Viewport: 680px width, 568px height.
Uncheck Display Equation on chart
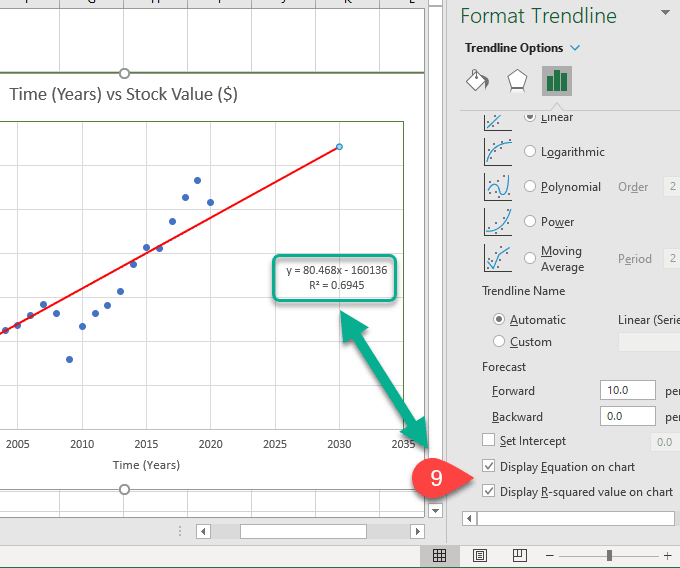488,466
